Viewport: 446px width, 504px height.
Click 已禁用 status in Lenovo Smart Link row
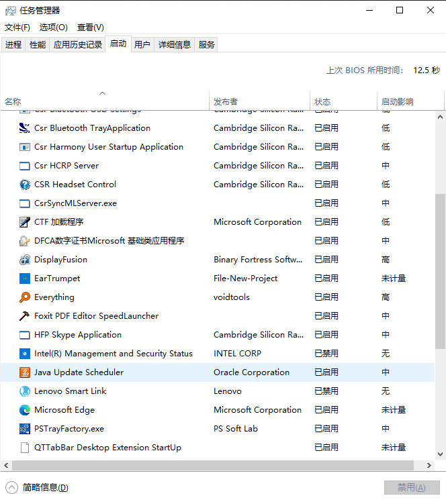pyautogui.click(x=326, y=391)
